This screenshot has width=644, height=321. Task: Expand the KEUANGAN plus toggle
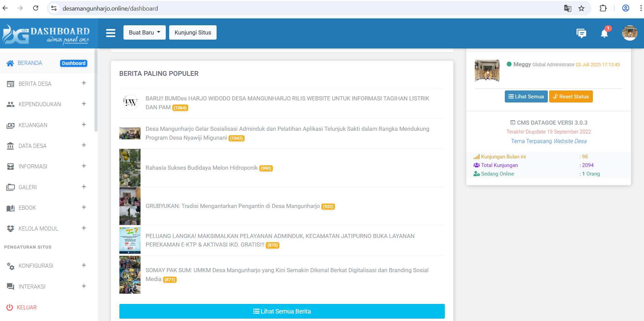(84, 125)
